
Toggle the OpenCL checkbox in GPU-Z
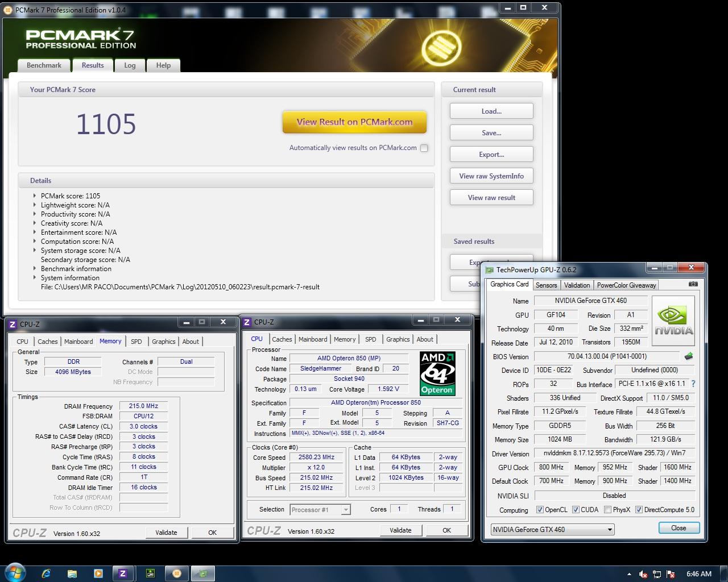click(x=540, y=510)
